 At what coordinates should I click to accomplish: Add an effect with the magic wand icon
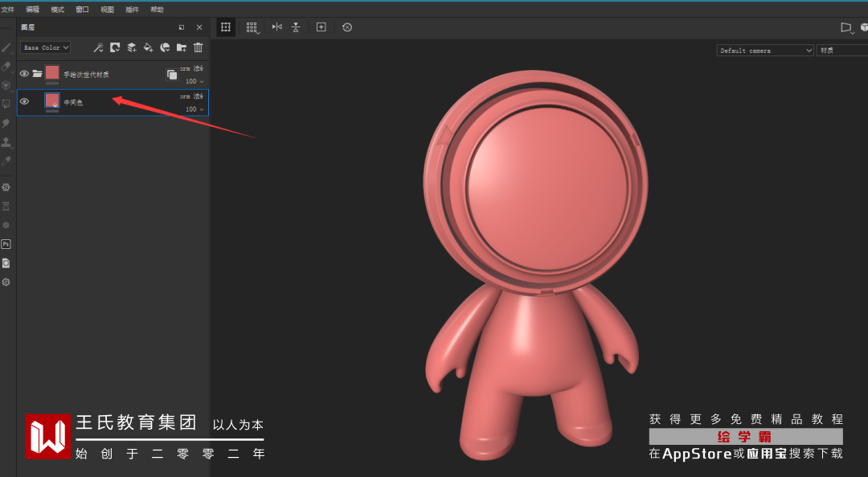98,47
